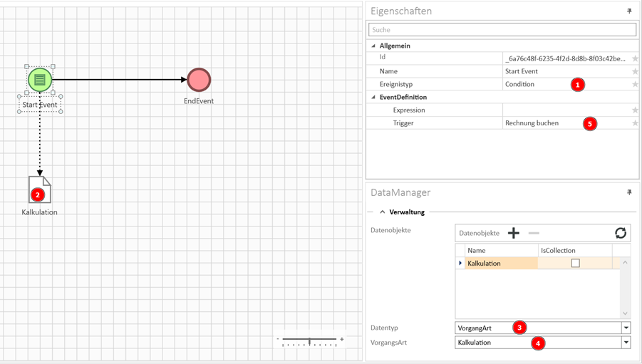The width and height of the screenshot is (642, 364).
Task: Add a new Datenobjekt with plus icon
Action: pyautogui.click(x=514, y=233)
